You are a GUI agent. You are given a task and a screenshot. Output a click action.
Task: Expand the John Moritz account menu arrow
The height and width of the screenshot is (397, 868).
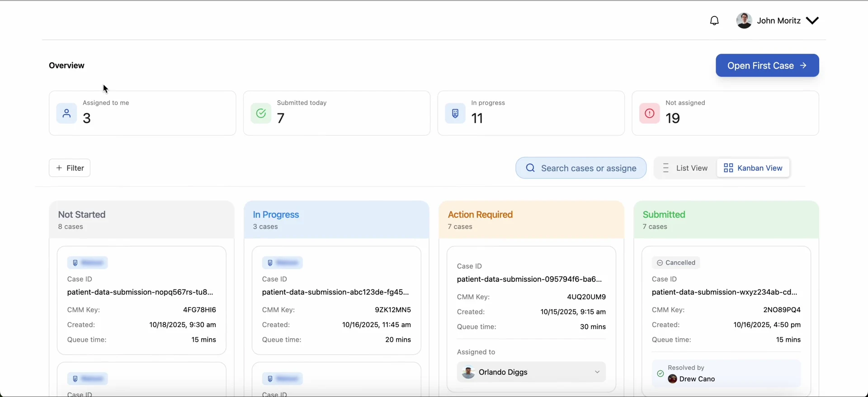(x=812, y=21)
